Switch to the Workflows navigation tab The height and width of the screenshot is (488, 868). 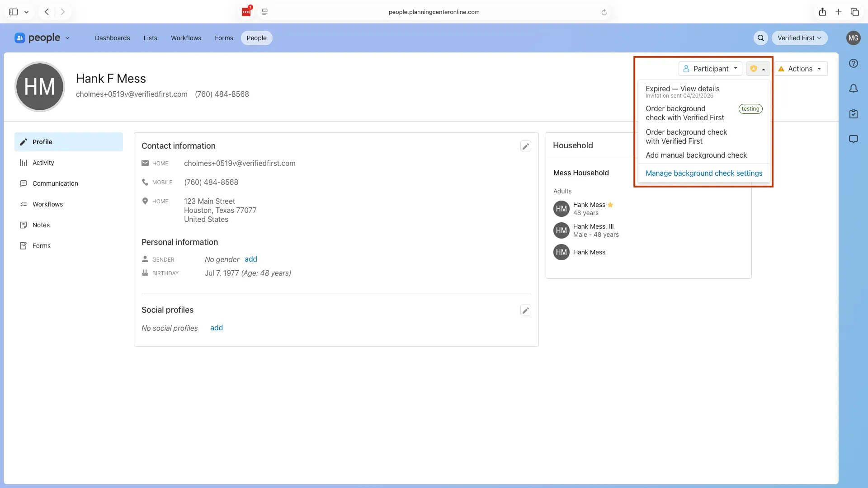pos(186,38)
